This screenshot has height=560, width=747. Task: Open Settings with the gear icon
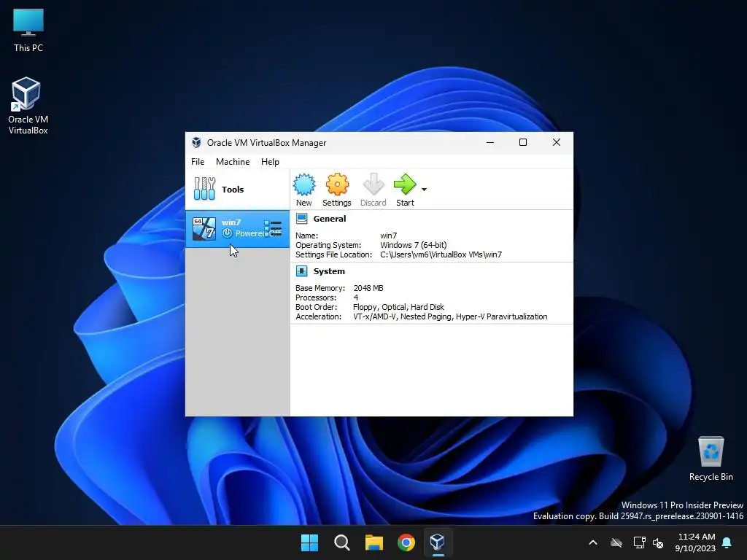tap(337, 184)
